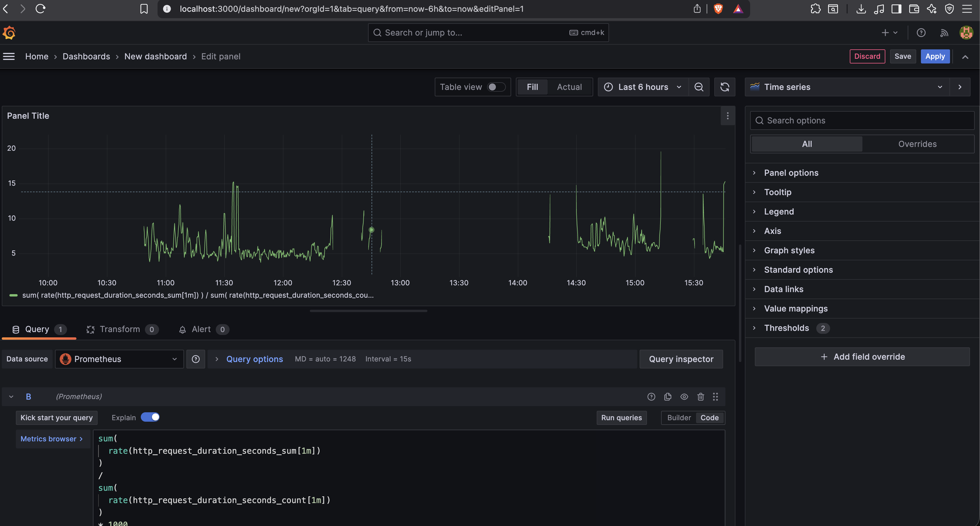Refresh the dashboard with the refresh icon
980x526 pixels.
(x=724, y=87)
